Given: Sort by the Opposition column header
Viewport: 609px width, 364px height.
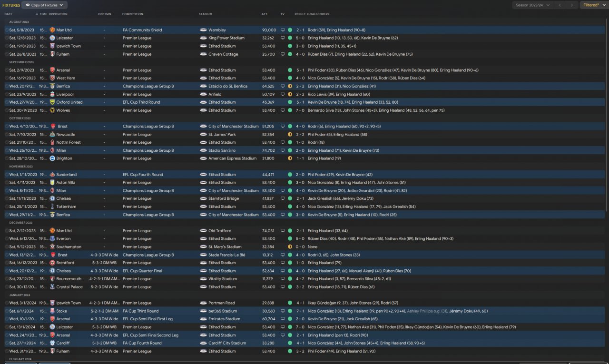Looking at the screenshot, I should pyautogui.click(x=58, y=14).
